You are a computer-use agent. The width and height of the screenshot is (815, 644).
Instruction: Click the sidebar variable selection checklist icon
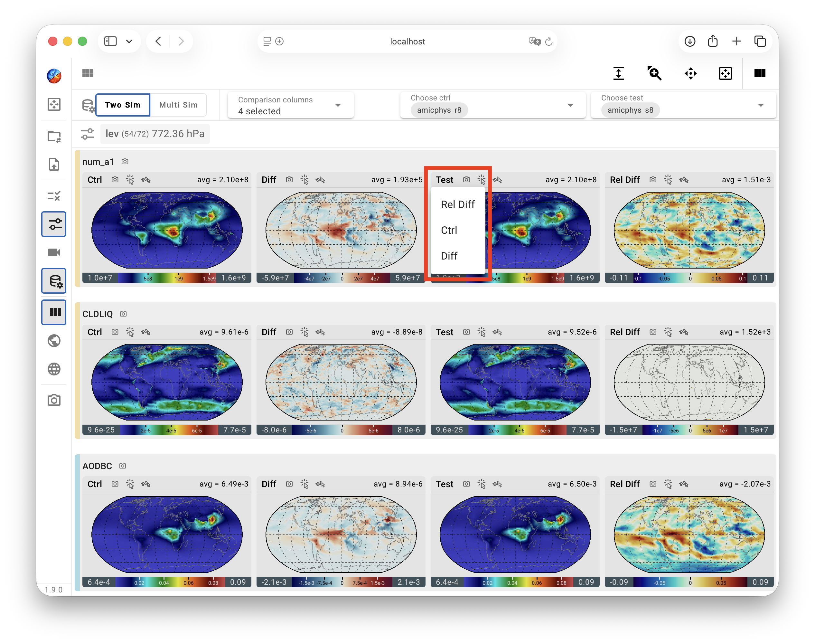point(54,196)
